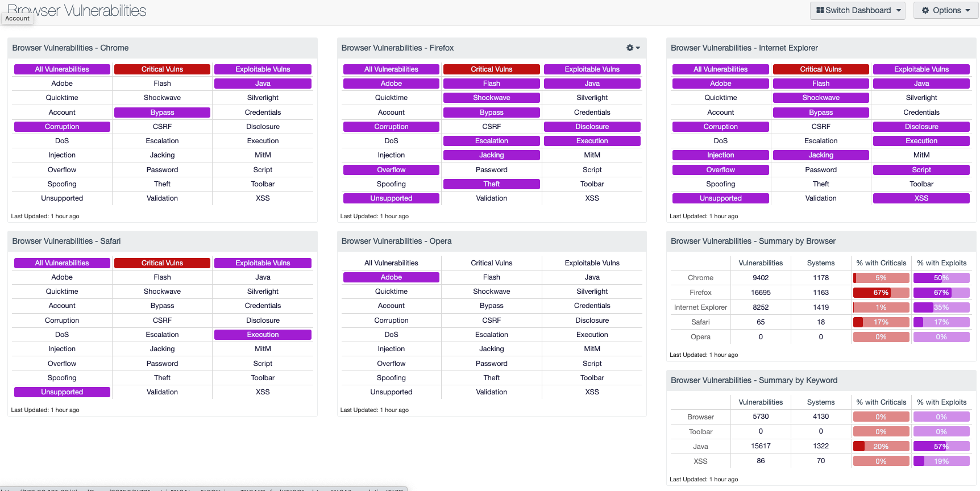Open the Firefox panel gear settings menu
This screenshot has width=980, height=491.
633,48
